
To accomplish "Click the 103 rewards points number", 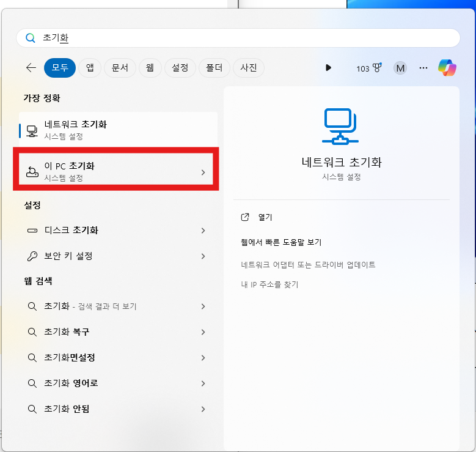I will point(363,69).
